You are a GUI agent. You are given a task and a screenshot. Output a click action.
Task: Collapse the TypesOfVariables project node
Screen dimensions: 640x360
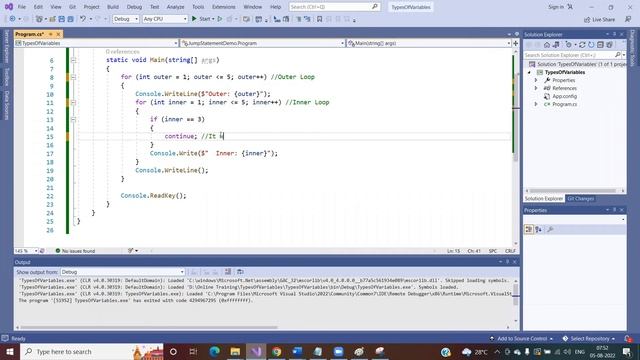pyautogui.click(x=529, y=72)
